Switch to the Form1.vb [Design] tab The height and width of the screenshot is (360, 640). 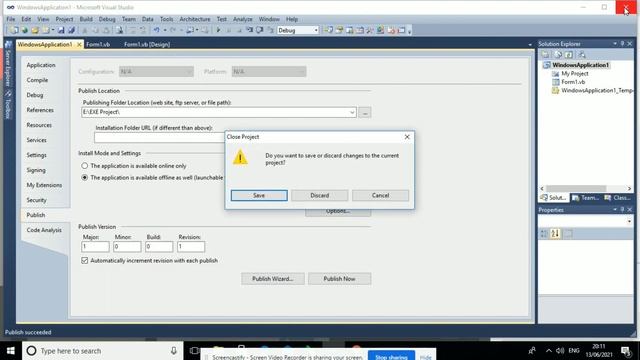coord(147,44)
